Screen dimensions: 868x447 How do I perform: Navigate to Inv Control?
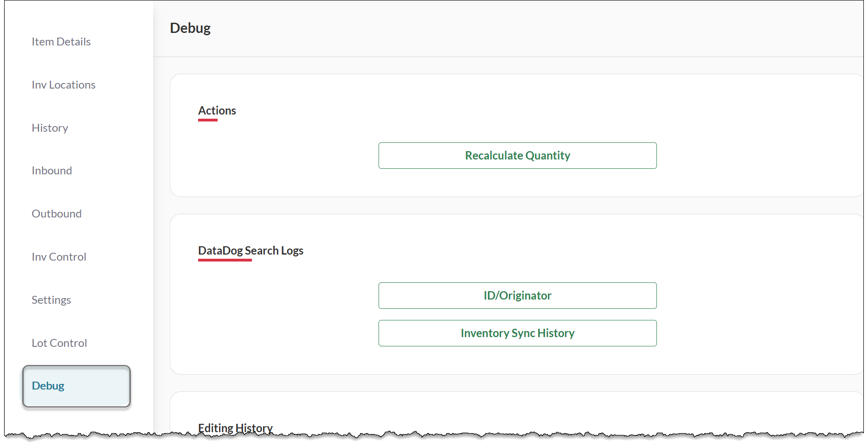pyautogui.click(x=59, y=257)
